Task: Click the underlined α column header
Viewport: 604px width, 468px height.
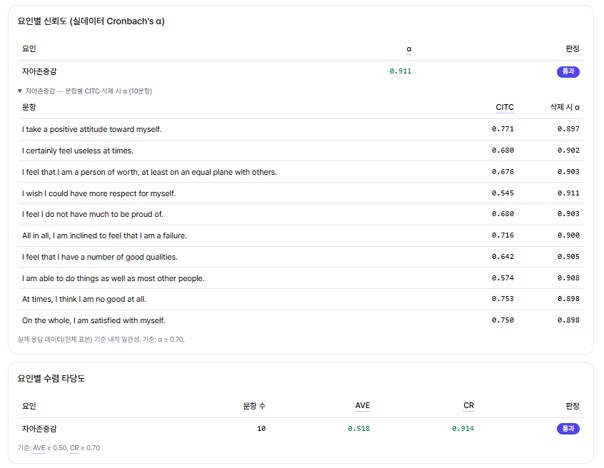Action: pos(409,49)
